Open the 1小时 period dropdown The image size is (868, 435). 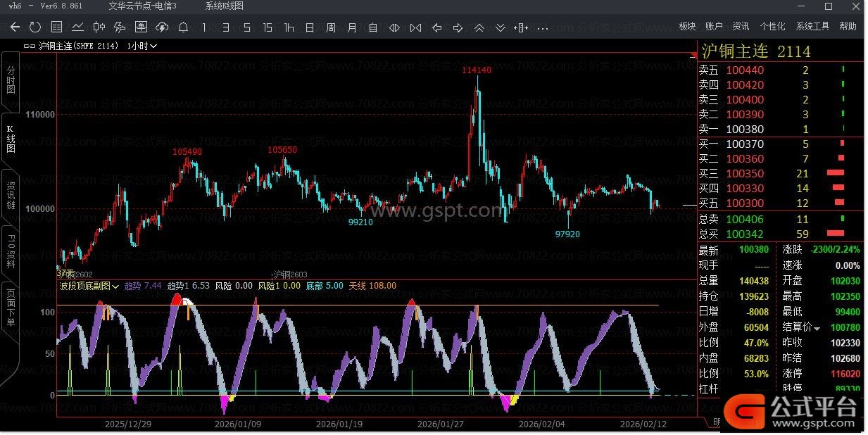142,46
